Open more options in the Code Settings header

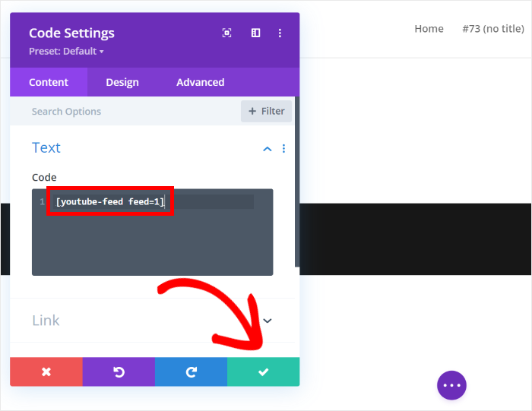click(x=280, y=33)
